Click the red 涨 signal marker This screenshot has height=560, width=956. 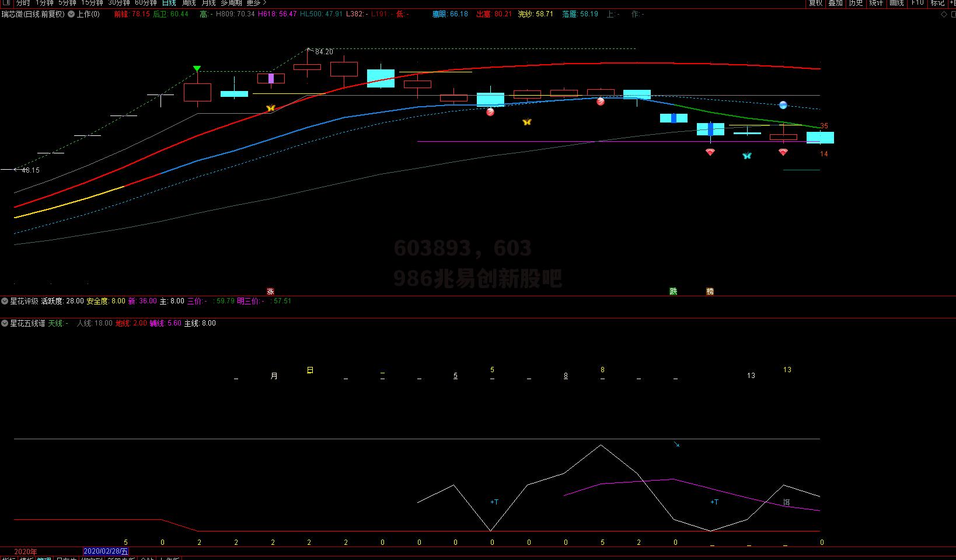tap(270, 291)
